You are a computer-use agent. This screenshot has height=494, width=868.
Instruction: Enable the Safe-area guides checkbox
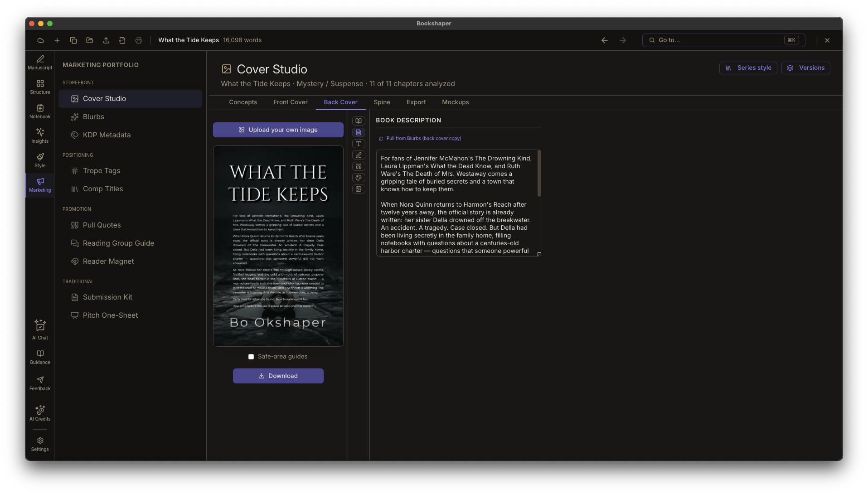251,357
